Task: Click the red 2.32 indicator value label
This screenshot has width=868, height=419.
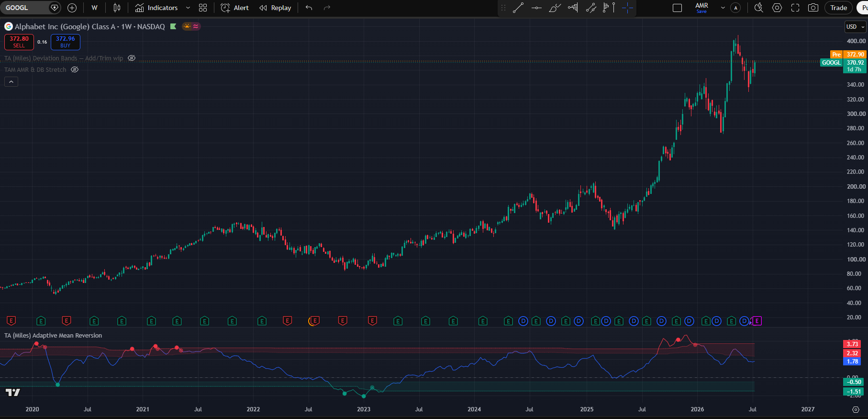Action: 852,353
